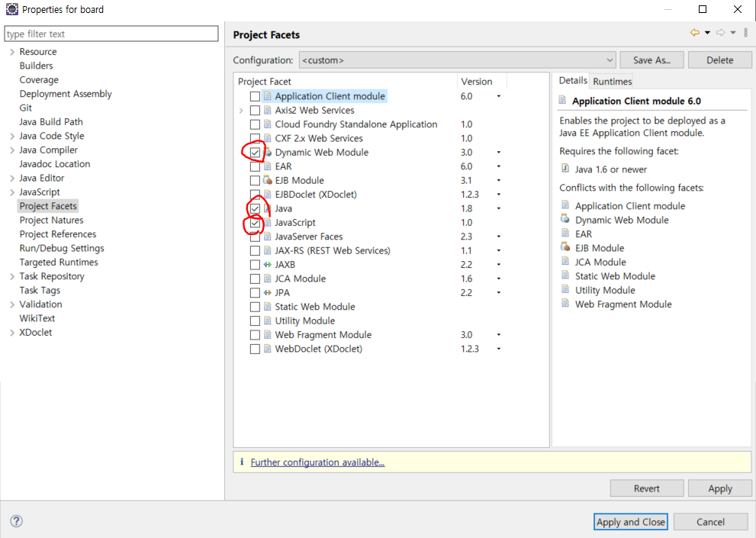
Task: Click the Web Fragment Module icon in Details
Action: 565,304
